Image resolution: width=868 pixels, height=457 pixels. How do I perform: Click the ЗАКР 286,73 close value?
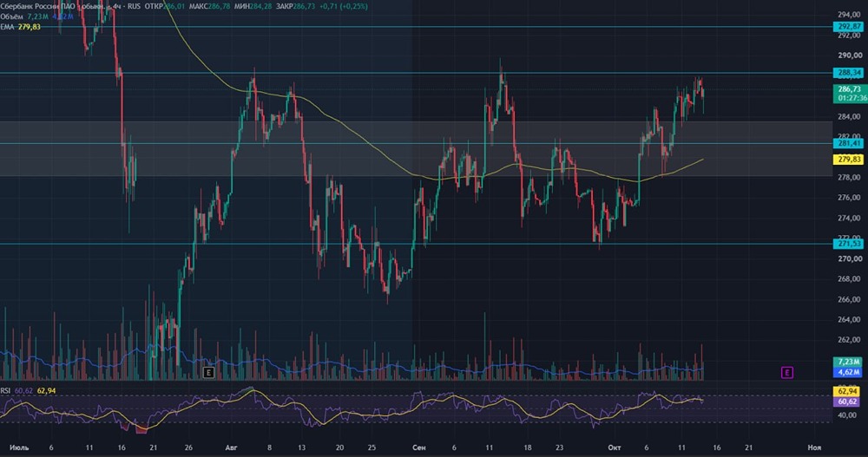pos(295,7)
